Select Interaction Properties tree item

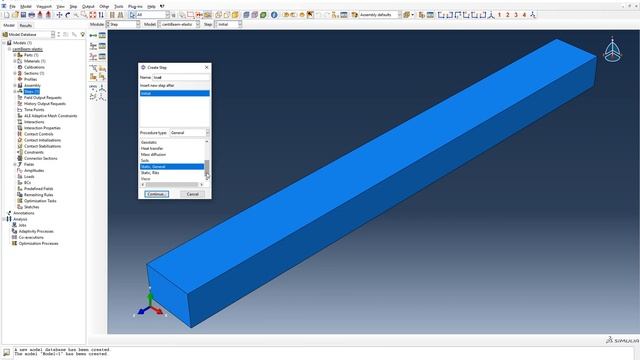42,128
